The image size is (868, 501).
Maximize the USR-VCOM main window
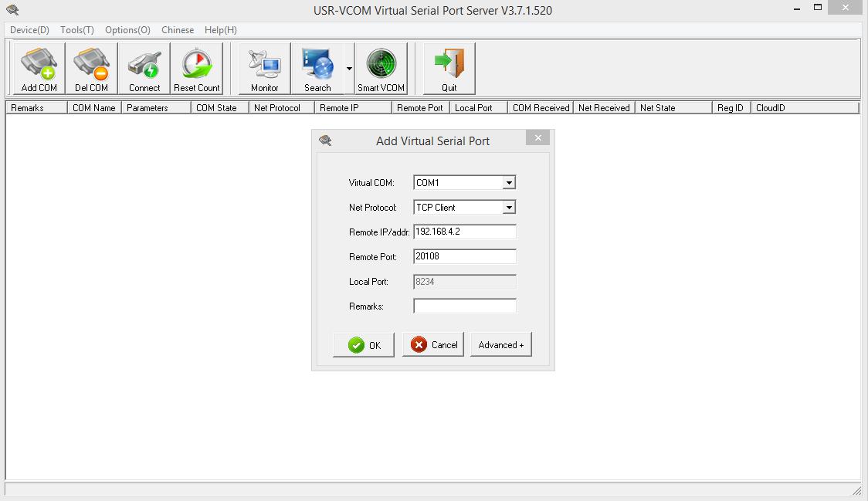click(x=818, y=8)
